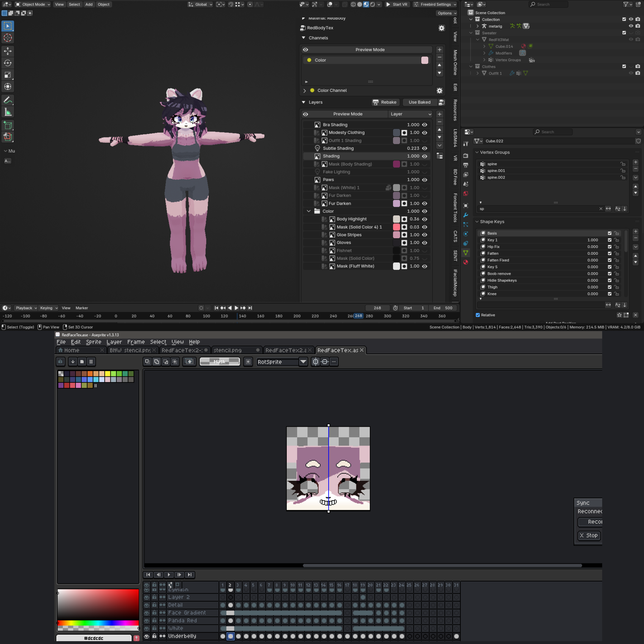Click Aseprite play animation button
The image size is (644, 644).
tap(169, 575)
